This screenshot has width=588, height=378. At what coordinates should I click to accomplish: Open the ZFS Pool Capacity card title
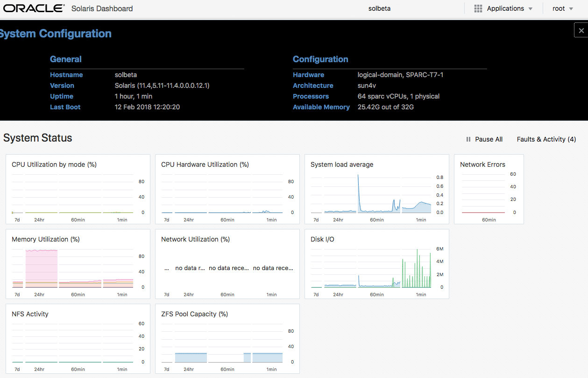194,314
